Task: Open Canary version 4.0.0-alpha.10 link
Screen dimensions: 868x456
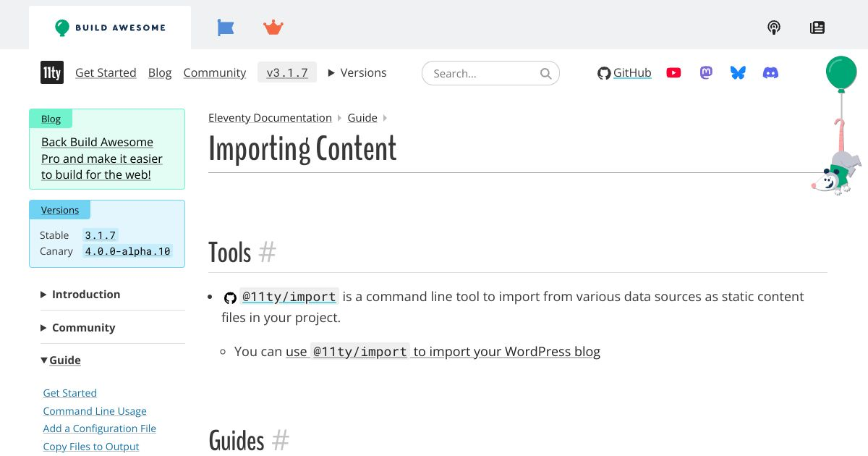Action: pos(127,251)
